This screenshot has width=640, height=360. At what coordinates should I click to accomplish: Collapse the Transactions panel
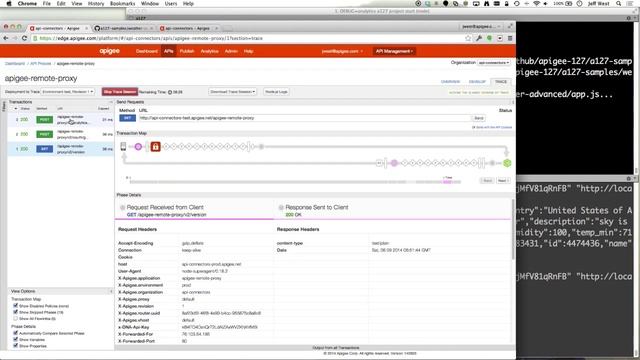tap(111, 102)
